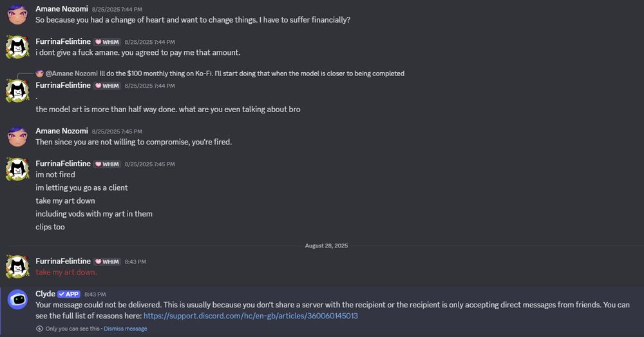644x337 pixels.
Task: Click the WHIM tag on the "im not fired" message
Action: (108, 164)
